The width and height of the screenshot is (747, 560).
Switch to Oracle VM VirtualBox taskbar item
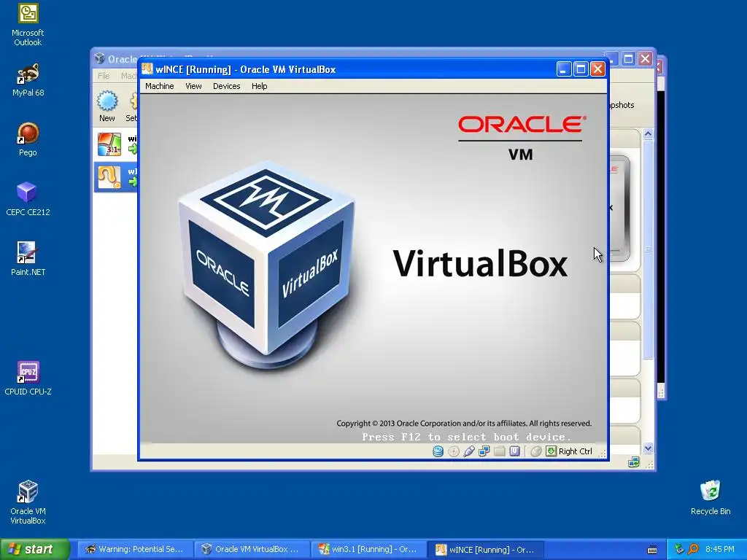pos(252,549)
